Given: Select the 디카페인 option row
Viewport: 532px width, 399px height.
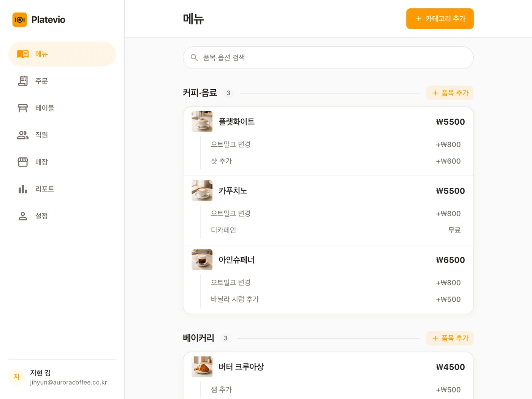Looking at the screenshot, I should (336, 230).
